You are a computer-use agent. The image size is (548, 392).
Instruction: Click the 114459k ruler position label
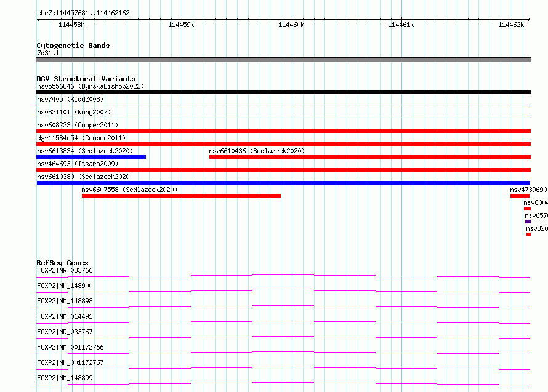181,25
